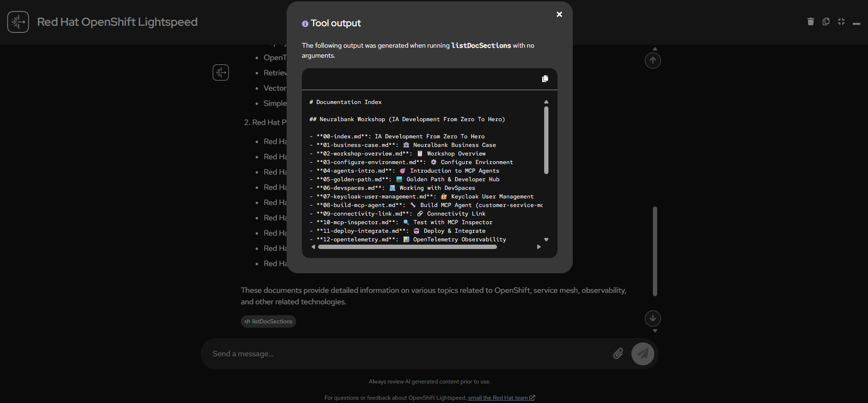Click the Documentation Index heading line

(x=345, y=102)
